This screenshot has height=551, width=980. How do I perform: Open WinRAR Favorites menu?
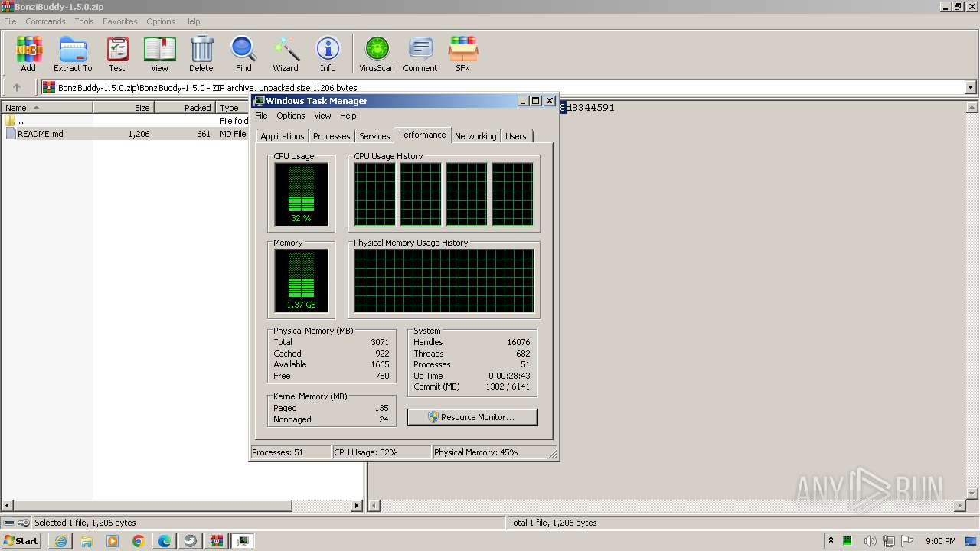120,21
